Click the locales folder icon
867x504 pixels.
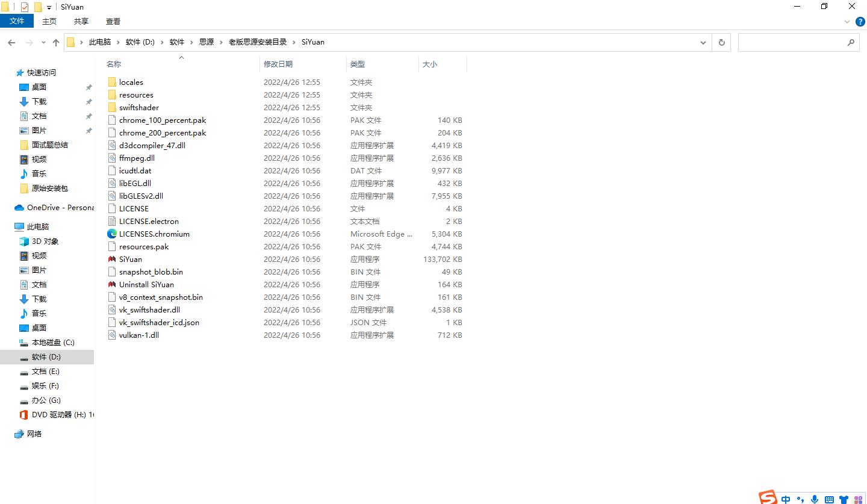(x=111, y=82)
